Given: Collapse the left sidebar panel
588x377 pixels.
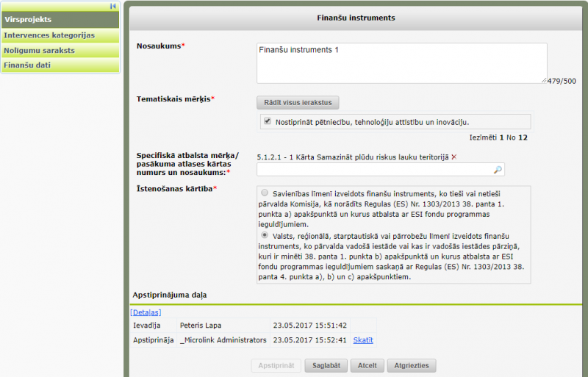Looking at the screenshot, I should (112, 6).
